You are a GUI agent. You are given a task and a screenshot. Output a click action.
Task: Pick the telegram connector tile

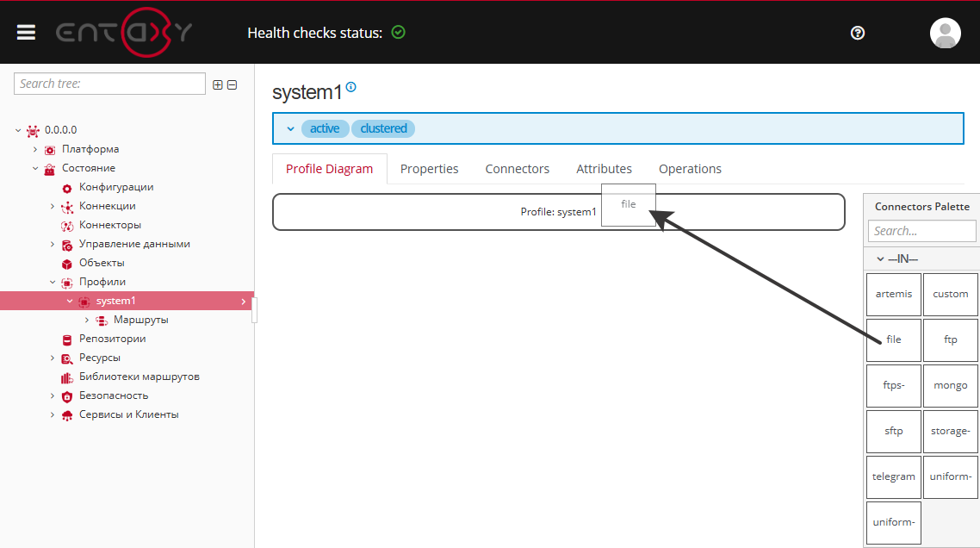pyautogui.click(x=893, y=476)
